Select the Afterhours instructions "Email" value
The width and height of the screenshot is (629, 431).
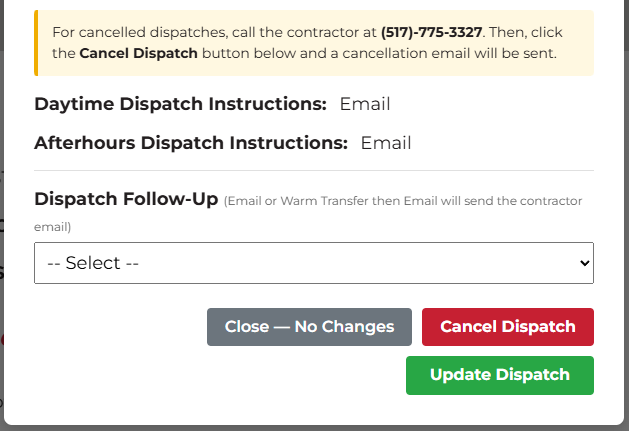pyautogui.click(x=386, y=143)
